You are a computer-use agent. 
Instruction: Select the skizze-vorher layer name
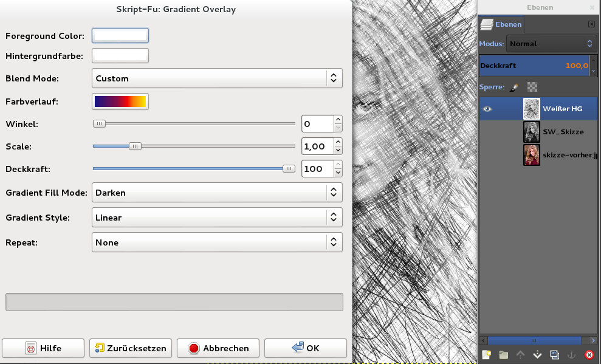pos(569,155)
